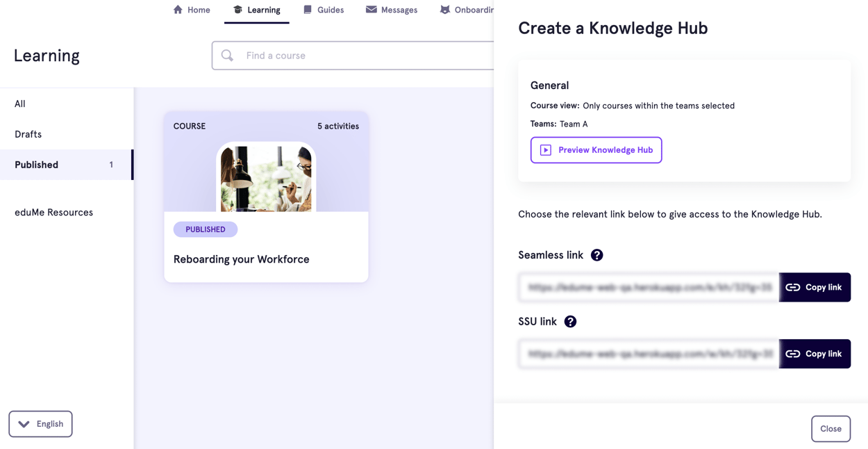Screen dimensions: 868x449
Task: Select eduMe Resources in the sidebar
Action: tap(53, 212)
